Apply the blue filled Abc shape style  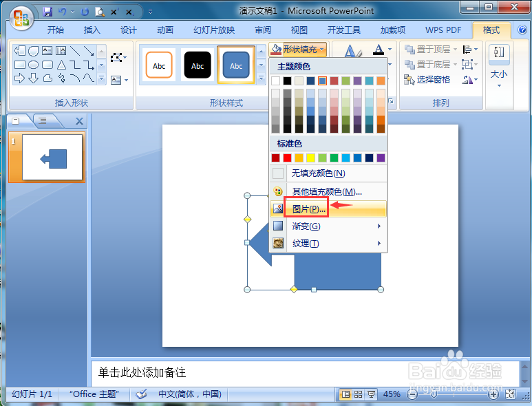(236, 65)
